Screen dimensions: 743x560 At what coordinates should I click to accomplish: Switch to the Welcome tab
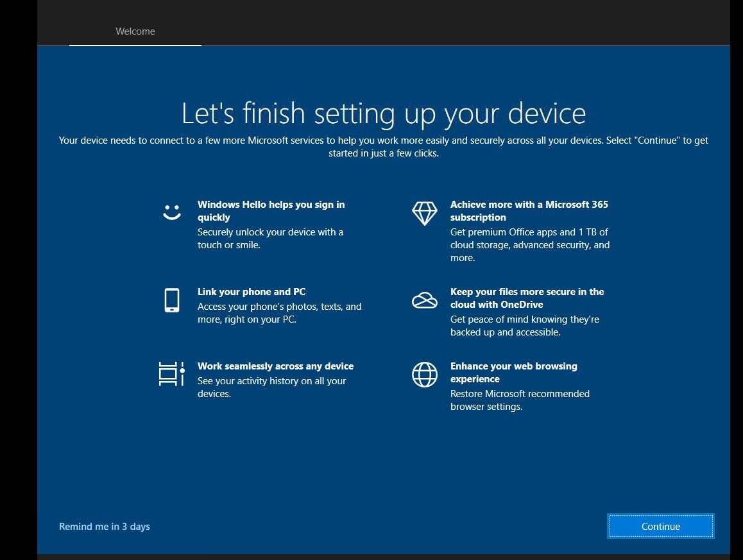click(135, 31)
